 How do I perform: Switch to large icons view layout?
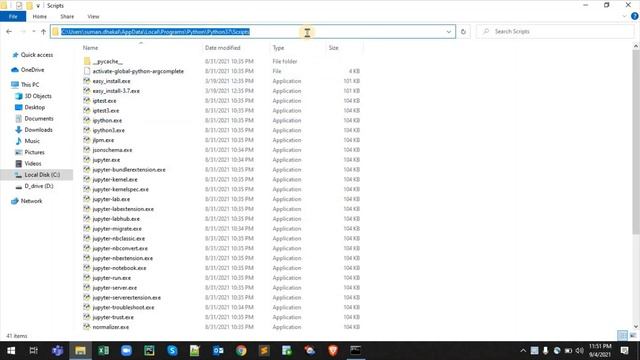(633, 336)
